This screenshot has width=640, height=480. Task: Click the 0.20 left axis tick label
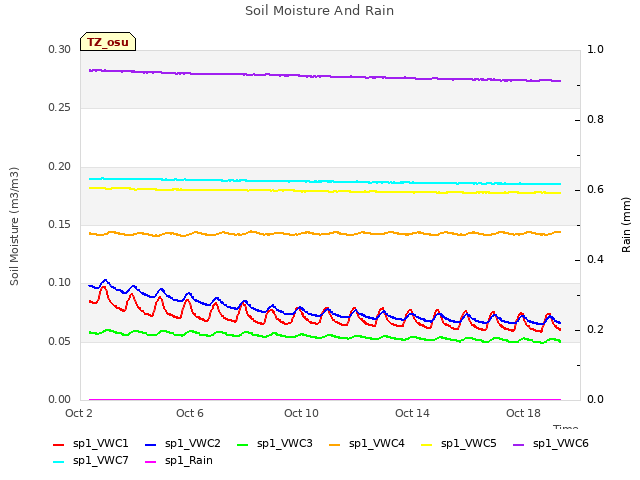pos(60,166)
